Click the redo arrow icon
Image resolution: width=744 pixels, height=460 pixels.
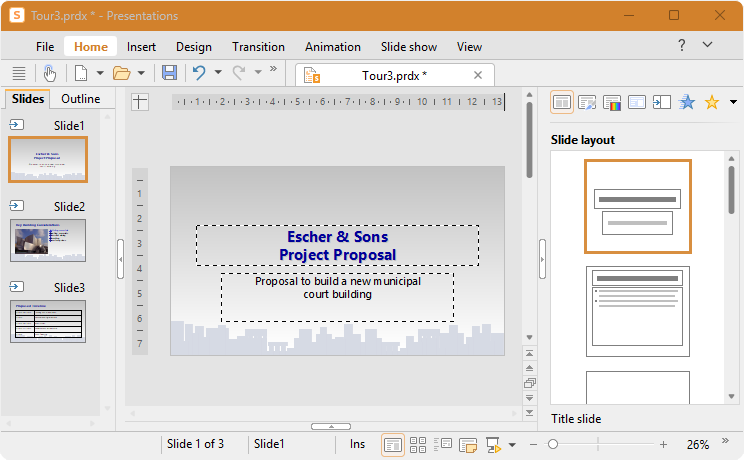coord(239,73)
